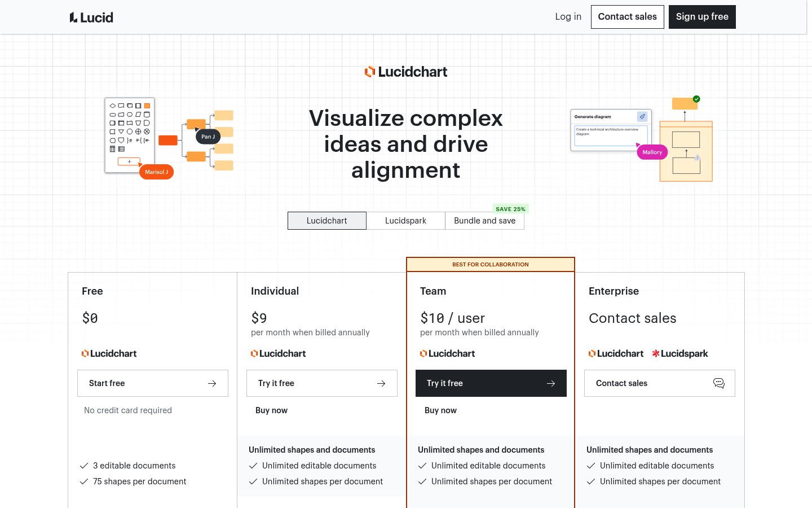812x508 pixels.
Task: Click the Mallory cursor label illustration
Action: (x=652, y=152)
